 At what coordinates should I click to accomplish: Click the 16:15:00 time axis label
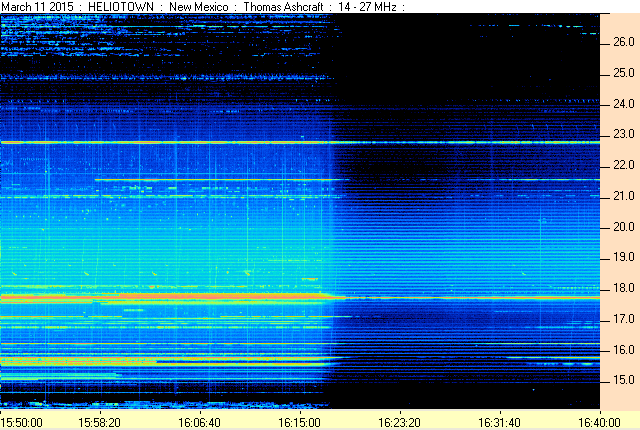tap(299, 422)
